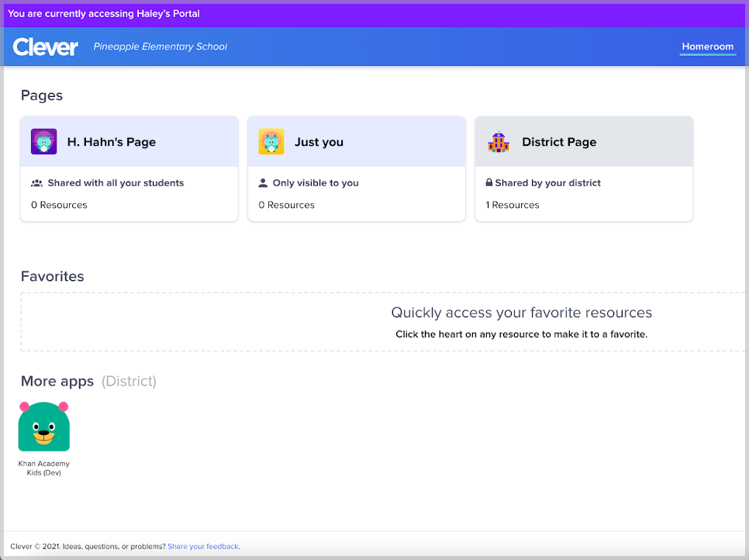Click the Haley's Portal access banner
The width and height of the screenshot is (749, 560).
click(x=104, y=14)
